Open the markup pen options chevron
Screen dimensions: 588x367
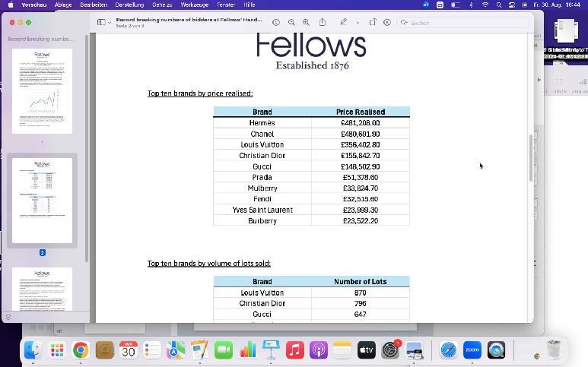click(358, 23)
